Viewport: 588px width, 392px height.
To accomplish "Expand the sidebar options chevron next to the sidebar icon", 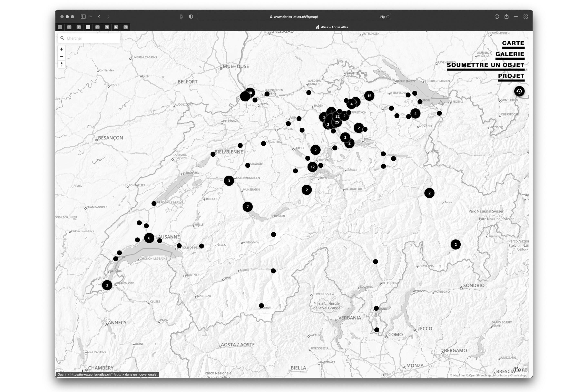I will [91, 17].
